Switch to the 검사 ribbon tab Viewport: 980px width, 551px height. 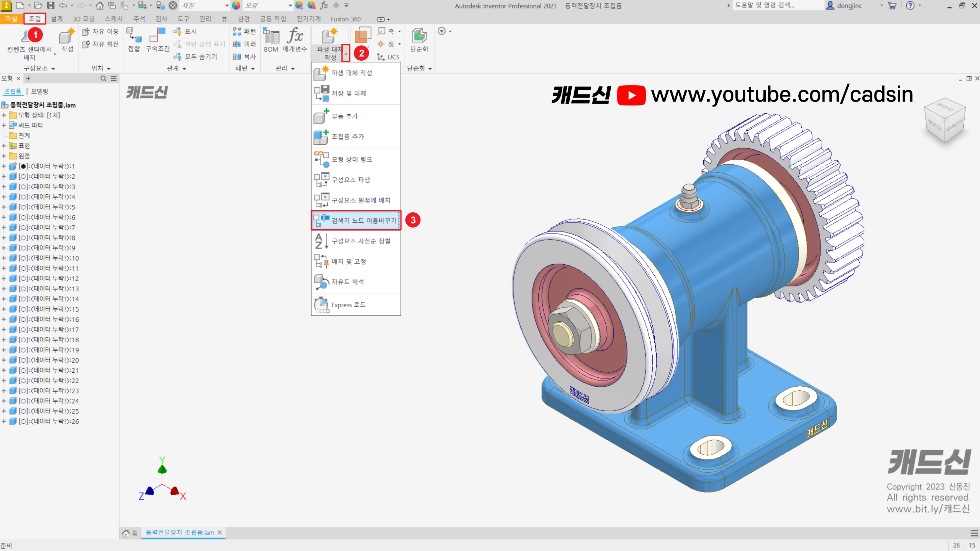pyautogui.click(x=161, y=19)
